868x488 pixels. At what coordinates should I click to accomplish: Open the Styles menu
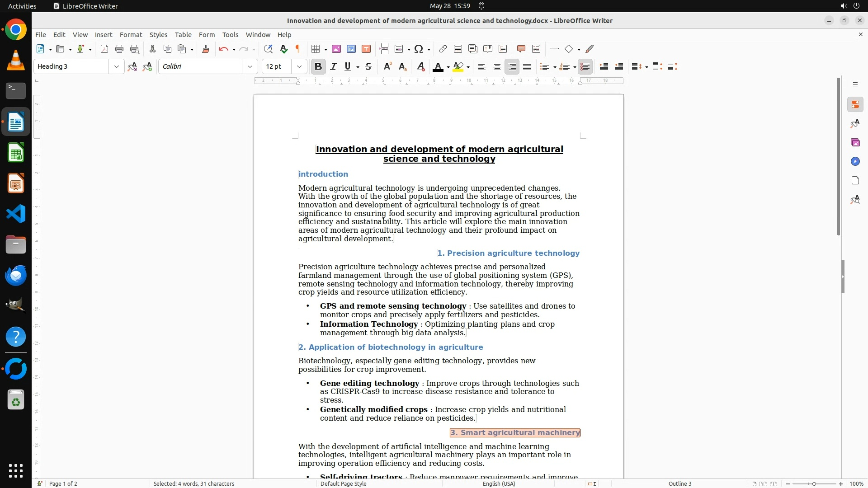[158, 34]
